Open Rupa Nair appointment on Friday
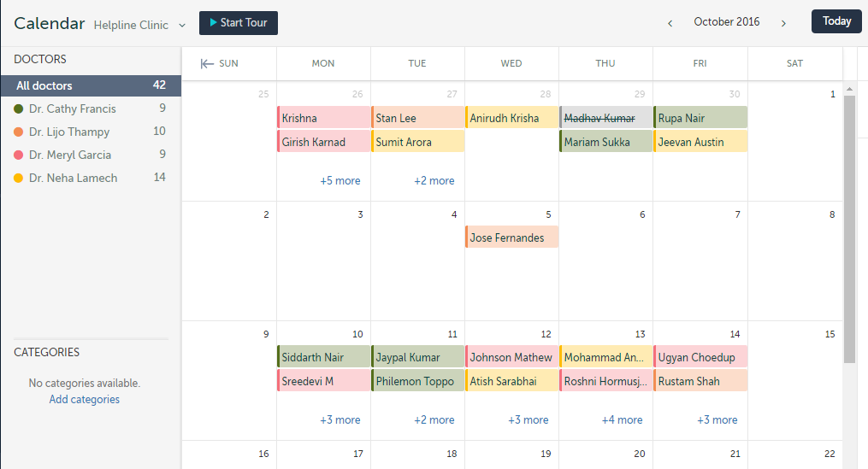The image size is (868, 469). 700,118
